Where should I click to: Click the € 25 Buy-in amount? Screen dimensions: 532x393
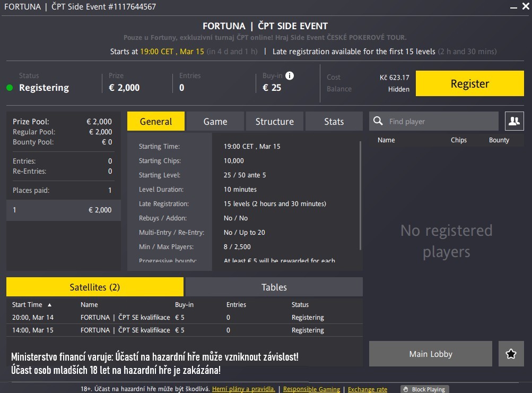click(272, 88)
